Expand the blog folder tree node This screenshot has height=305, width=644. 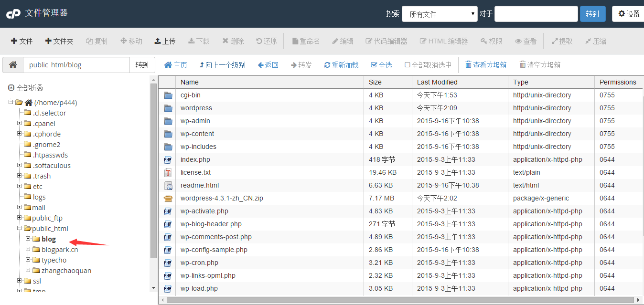click(x=28, y=239)
